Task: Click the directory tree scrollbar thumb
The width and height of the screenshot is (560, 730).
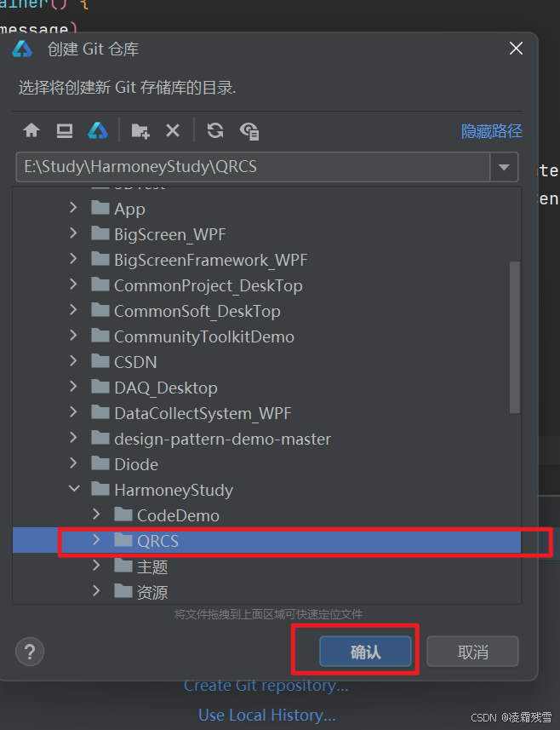Action: click(514, 337)
